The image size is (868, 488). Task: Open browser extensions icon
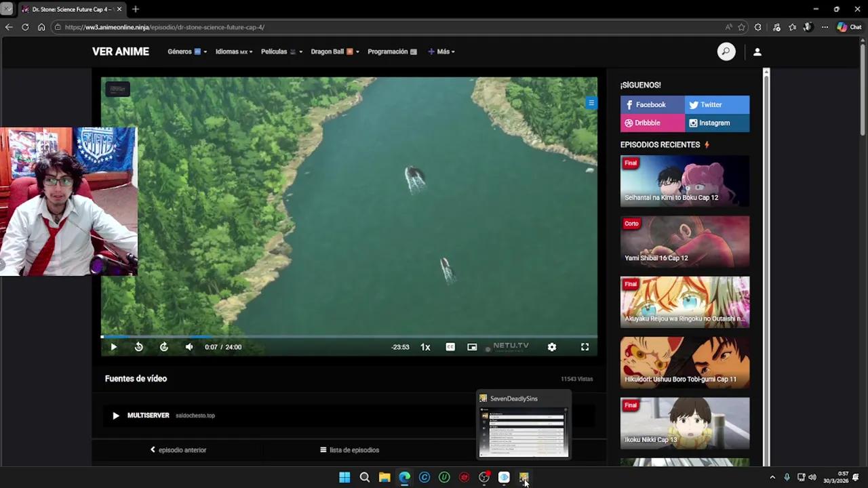point(758,27)
